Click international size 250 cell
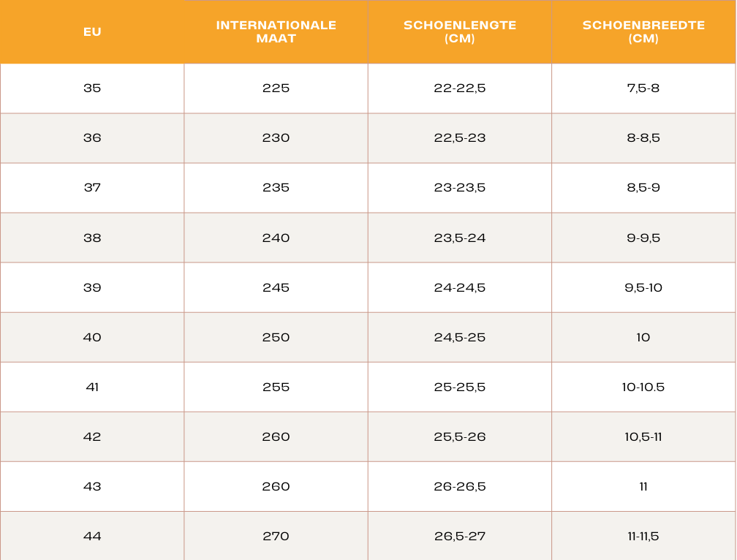Viewport: 737px width, 560px height. click(276, 337)
